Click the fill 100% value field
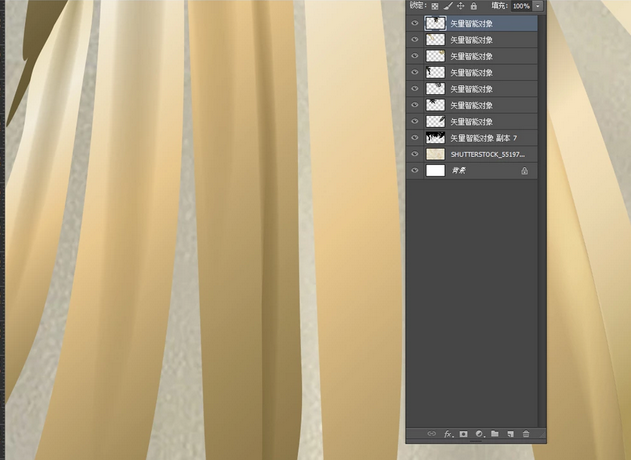The width and height of the screenshot is (631, 460). [521, 6]
